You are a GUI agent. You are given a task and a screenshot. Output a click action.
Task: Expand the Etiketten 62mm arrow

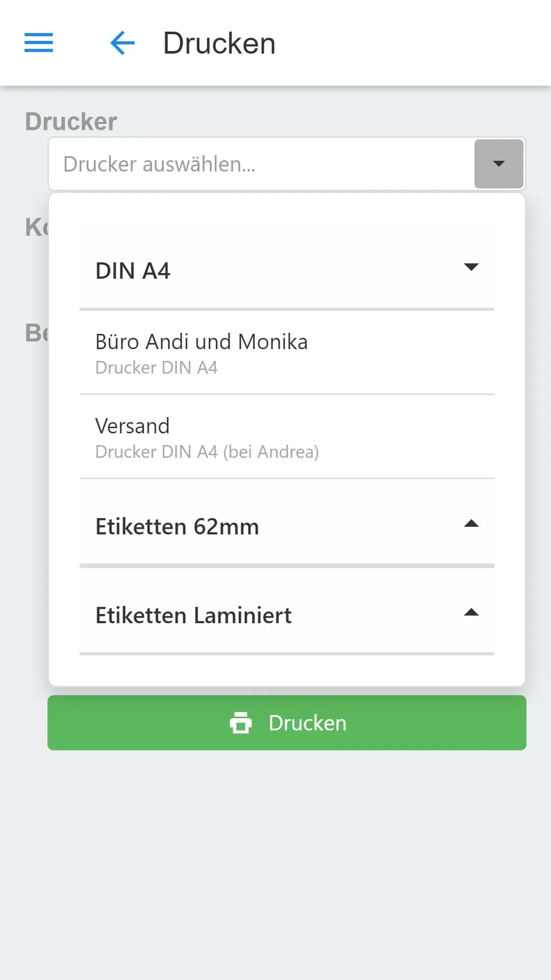[x=471, y=523]
